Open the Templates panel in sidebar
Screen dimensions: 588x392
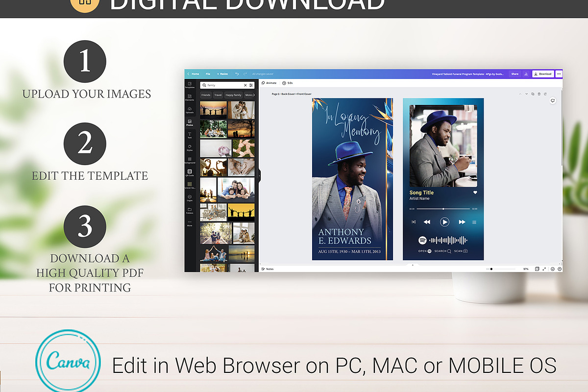(190, 84)
